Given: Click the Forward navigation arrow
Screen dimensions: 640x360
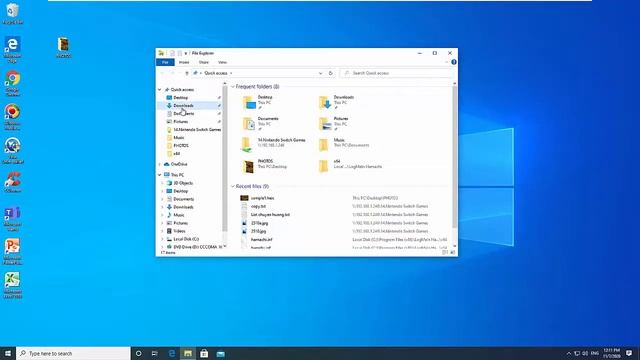Looking at the screenshot, I should [x=172, y=73].
